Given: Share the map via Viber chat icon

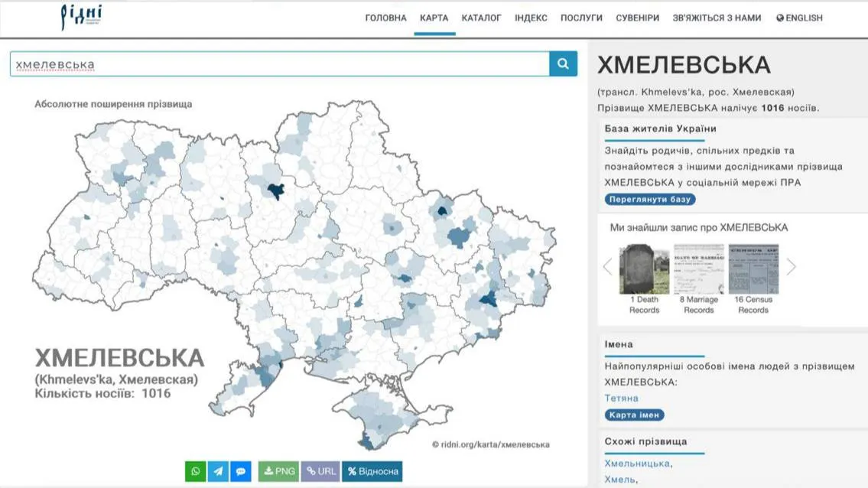Looking at the screenshot, I should coord(240,471).
